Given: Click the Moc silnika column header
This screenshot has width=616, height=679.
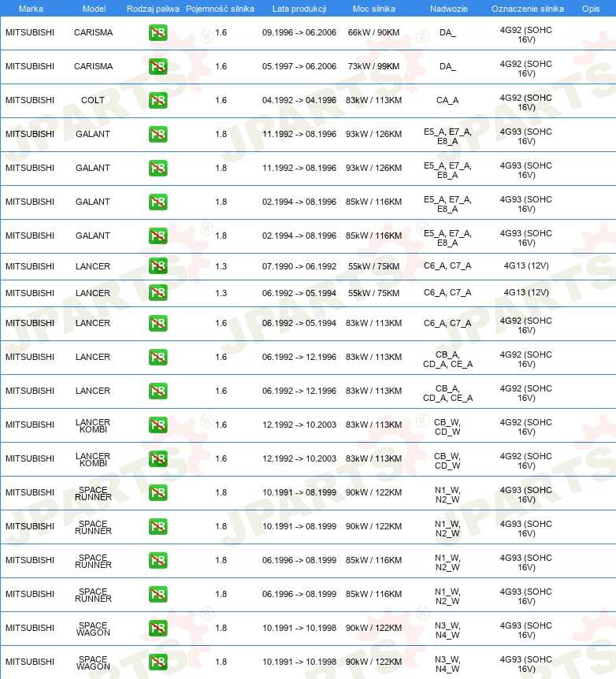Looking at the screenshot, I should pyautogui.click(x=374, y=9).
